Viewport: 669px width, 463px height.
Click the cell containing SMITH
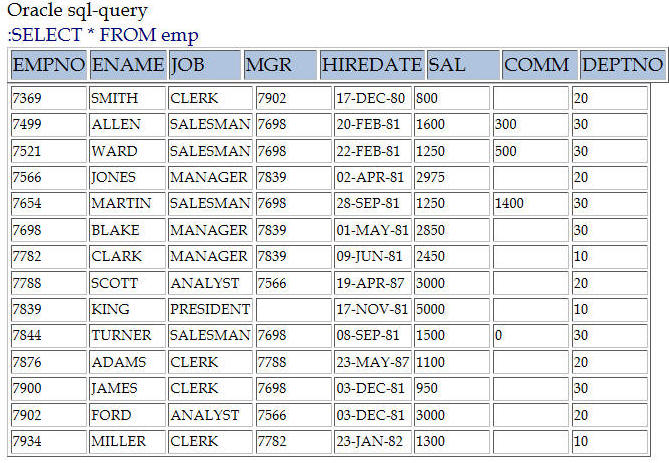(x=127, y=98)
